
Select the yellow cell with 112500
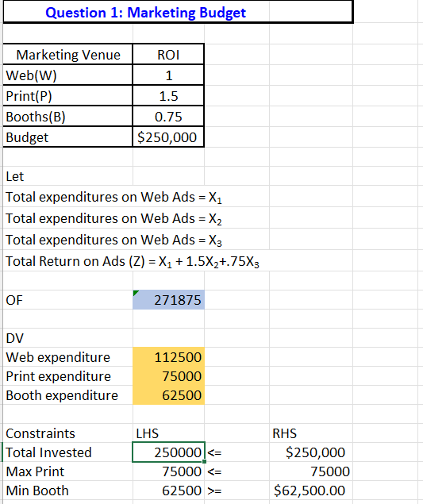pyautogui.click(x=168, y=357)
